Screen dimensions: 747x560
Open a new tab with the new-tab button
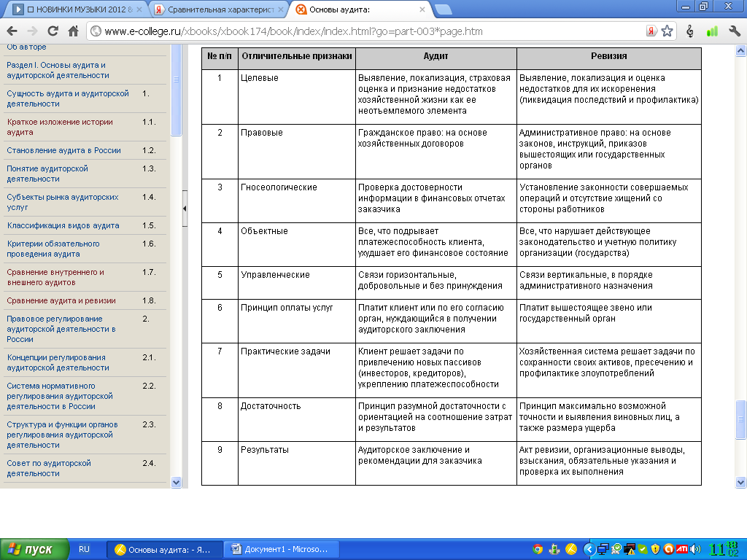pos(443,9)
